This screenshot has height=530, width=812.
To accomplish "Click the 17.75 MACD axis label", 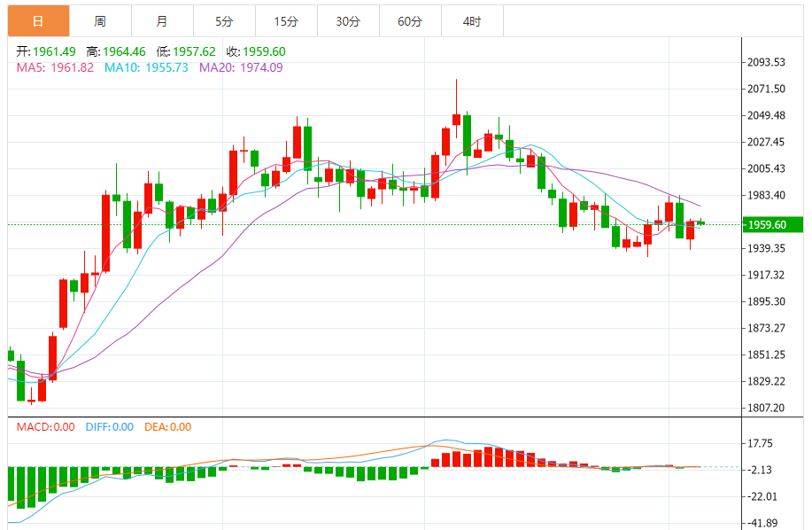I will point(760,443).
